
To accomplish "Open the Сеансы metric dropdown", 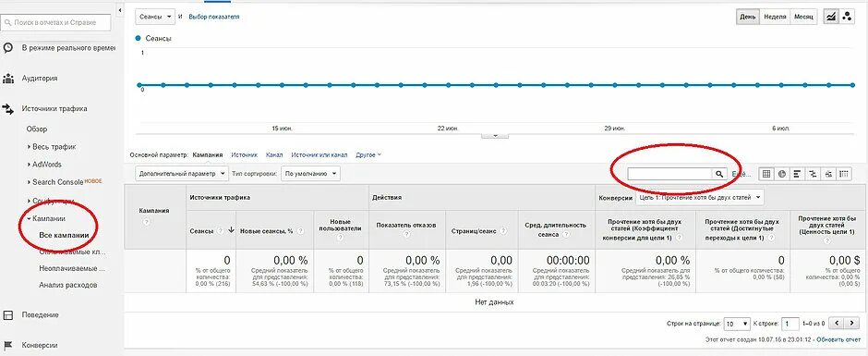I will pos(155,17).
